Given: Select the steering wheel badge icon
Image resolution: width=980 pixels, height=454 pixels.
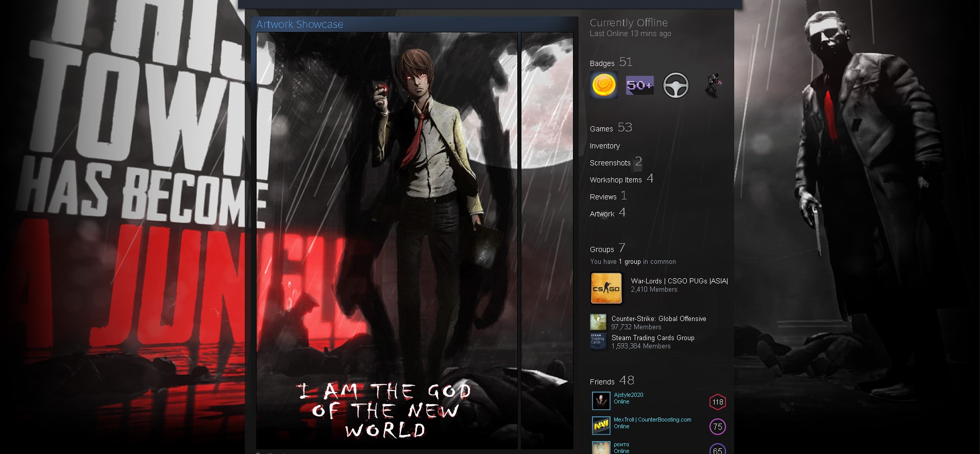Looking at the screenshot, I should pyautogui.click(x=675, y=85).
